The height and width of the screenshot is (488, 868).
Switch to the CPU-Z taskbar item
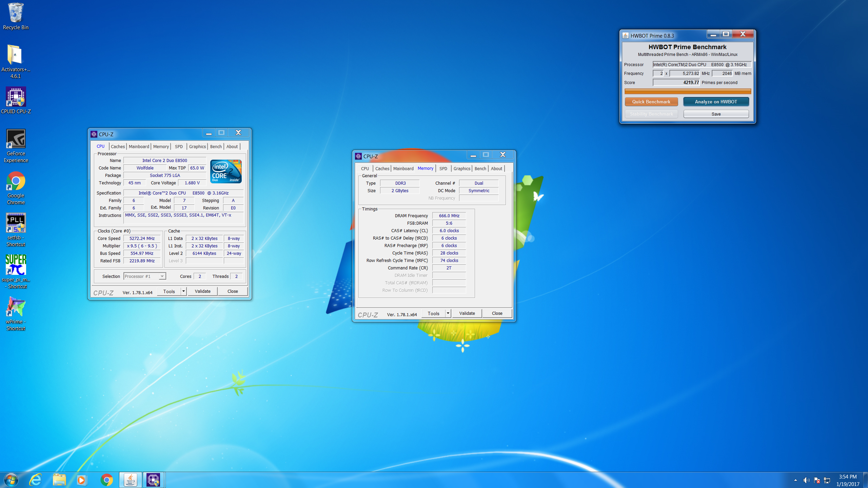pos(154,480)
